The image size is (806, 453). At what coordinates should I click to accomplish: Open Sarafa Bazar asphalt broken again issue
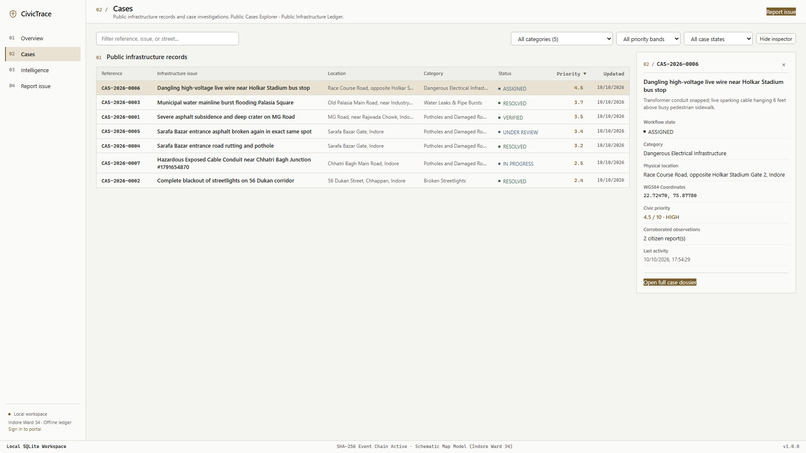[234, 131]
